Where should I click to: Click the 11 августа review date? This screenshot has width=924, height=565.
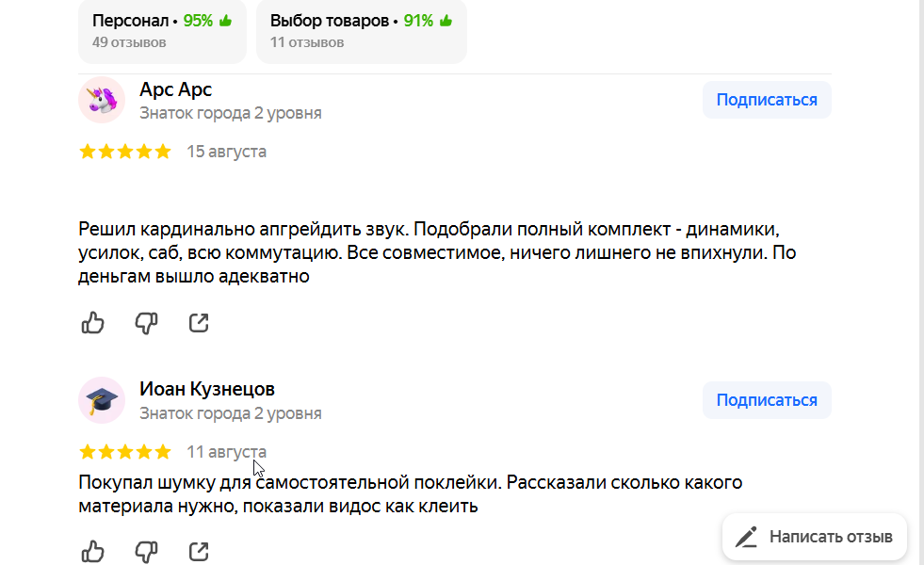click(x=226, y=452)
